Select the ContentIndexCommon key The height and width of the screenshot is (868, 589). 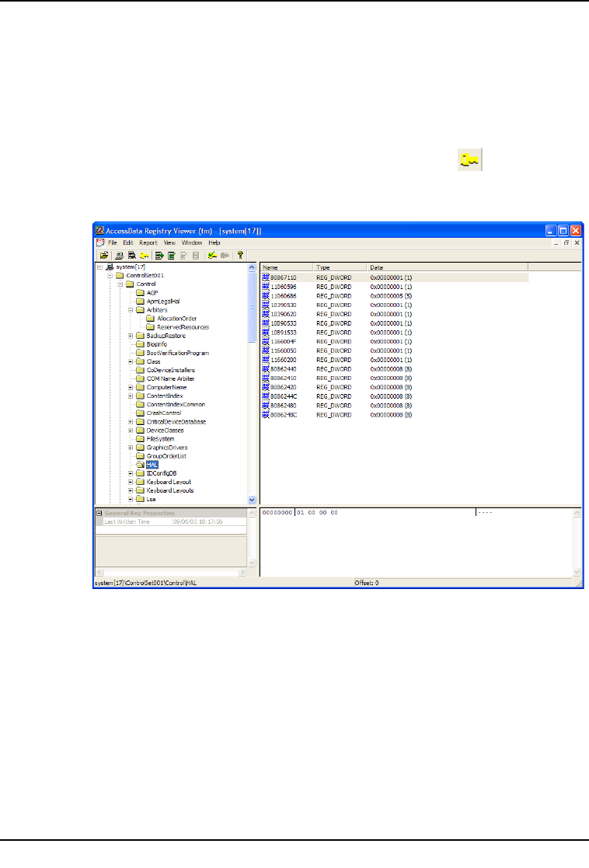(176, 404)
